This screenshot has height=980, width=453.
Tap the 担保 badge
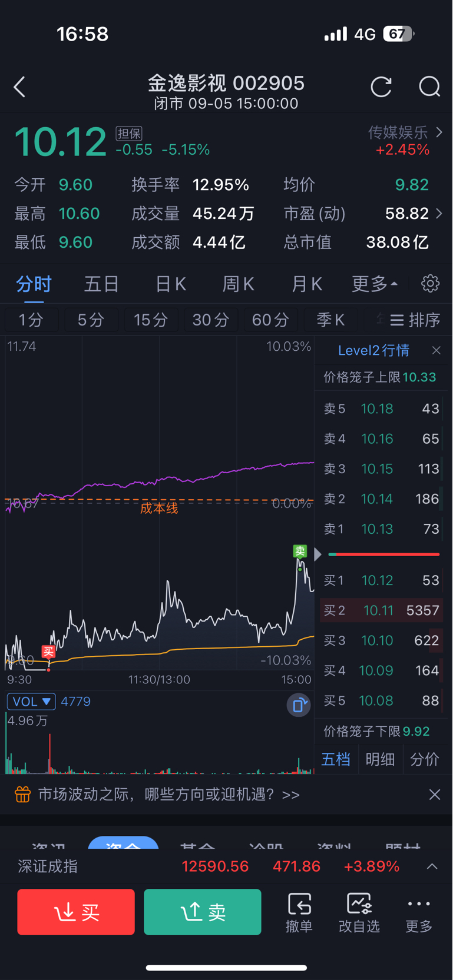pos(129,134)
